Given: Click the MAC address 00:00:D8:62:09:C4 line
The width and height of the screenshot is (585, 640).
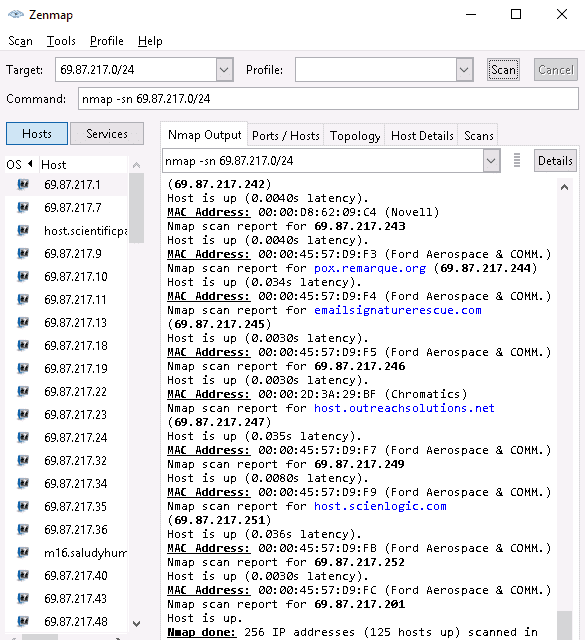Looking at the screenshot, I should coord(303,212).
